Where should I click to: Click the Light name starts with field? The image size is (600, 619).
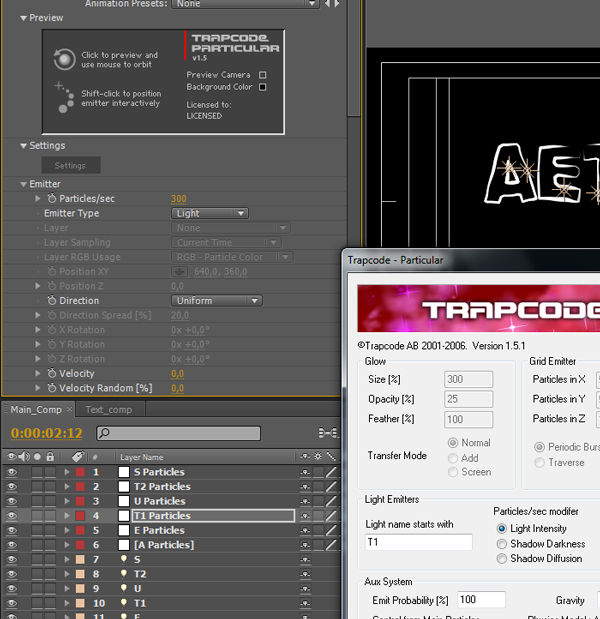418,542
